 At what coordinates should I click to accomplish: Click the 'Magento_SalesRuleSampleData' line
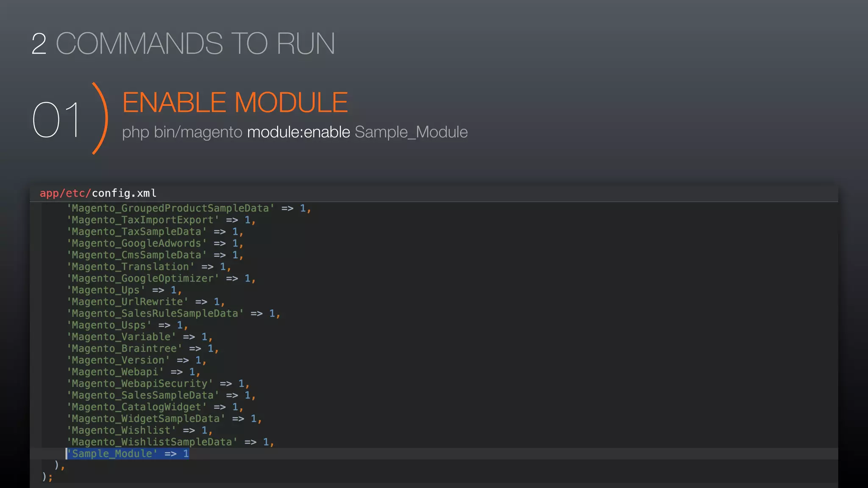[173, 313]
